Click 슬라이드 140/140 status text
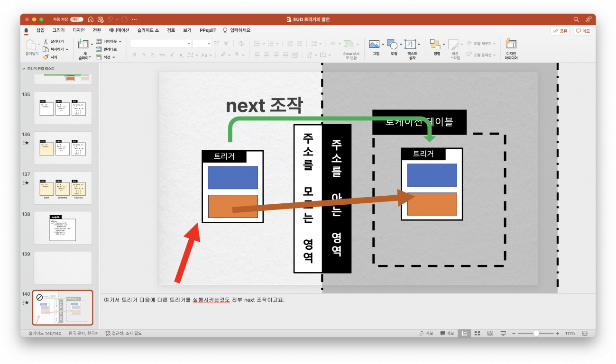Image resolution: width=616 pixels, height=364 pixels. (45, 333)
